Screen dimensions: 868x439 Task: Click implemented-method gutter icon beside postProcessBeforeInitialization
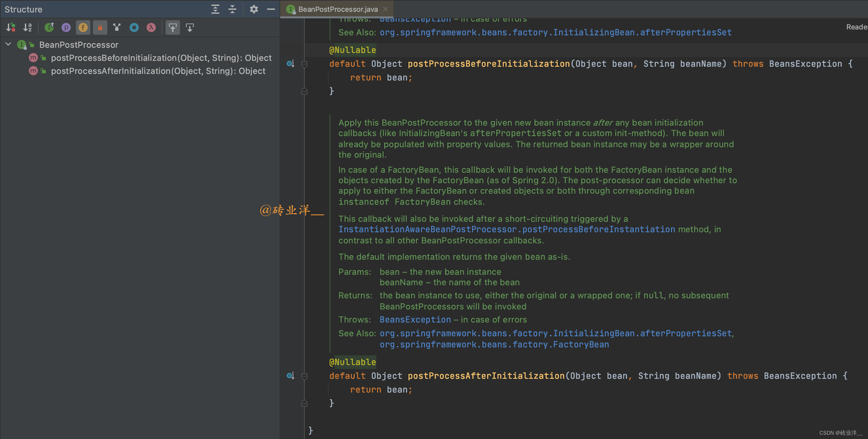click(x=290, y=64)
